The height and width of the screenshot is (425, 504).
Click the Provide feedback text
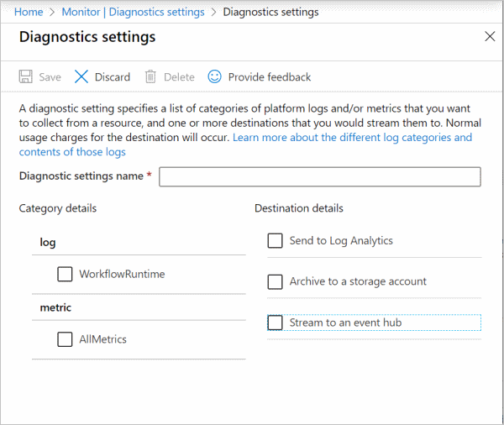click(269, 77)
